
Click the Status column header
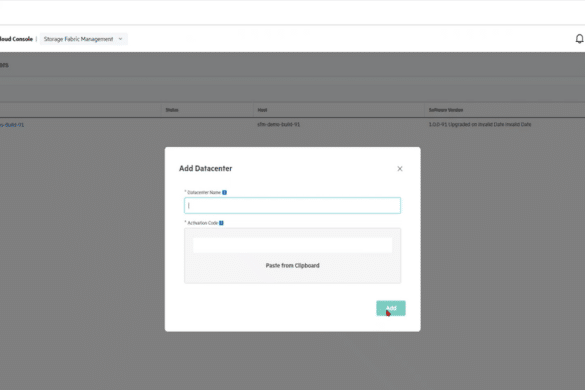point(172,110)
